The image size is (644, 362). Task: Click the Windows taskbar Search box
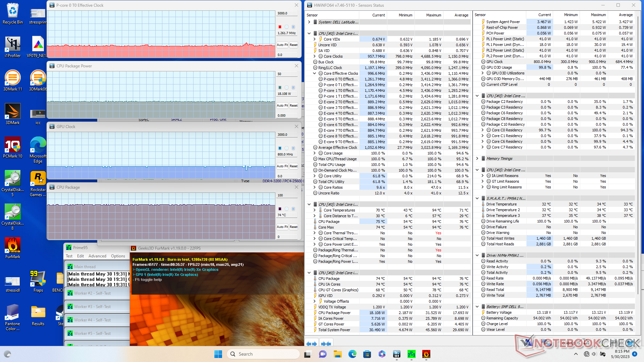click(x=263, y=354)
